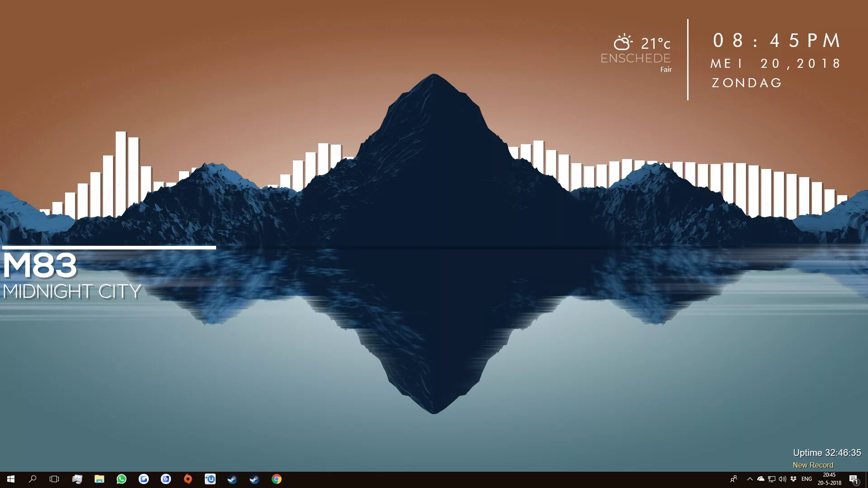Launch Origin from the taskbar
Image resolution: width=868 pixels, height=488 pixels.
tap(188, 479)
